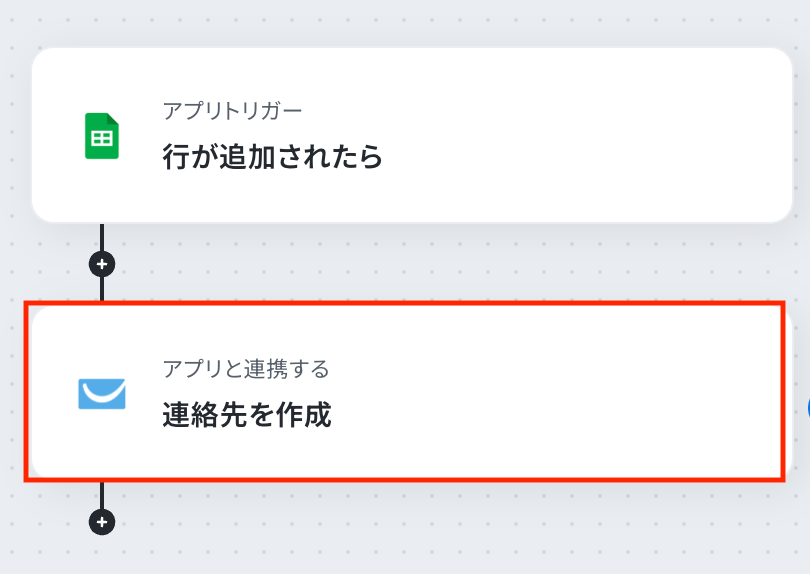
Task: Click the connector line below the action card
Action: [x=102, y=495]
